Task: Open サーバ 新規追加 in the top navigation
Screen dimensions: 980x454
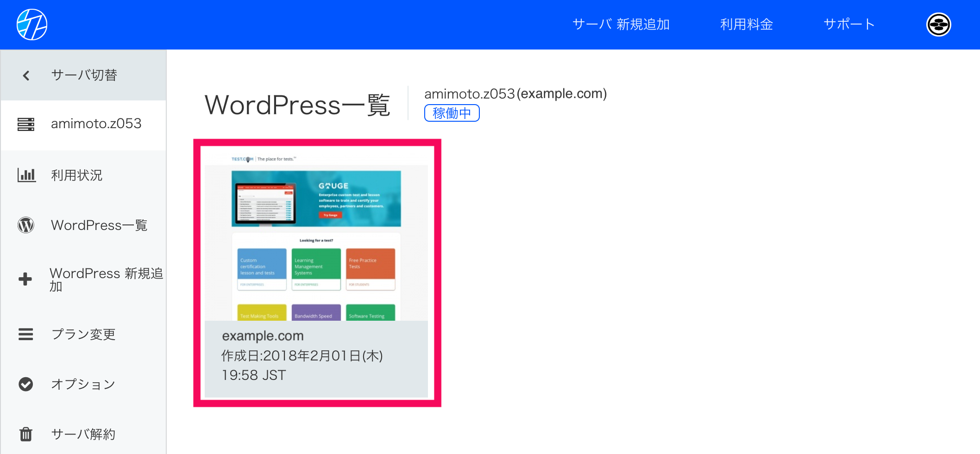Action: (621, 25)
